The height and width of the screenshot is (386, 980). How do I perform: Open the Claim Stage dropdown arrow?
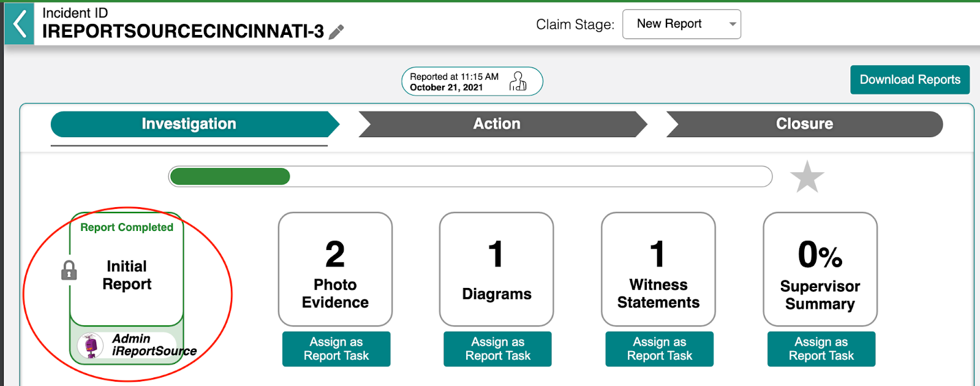point(732,25)
